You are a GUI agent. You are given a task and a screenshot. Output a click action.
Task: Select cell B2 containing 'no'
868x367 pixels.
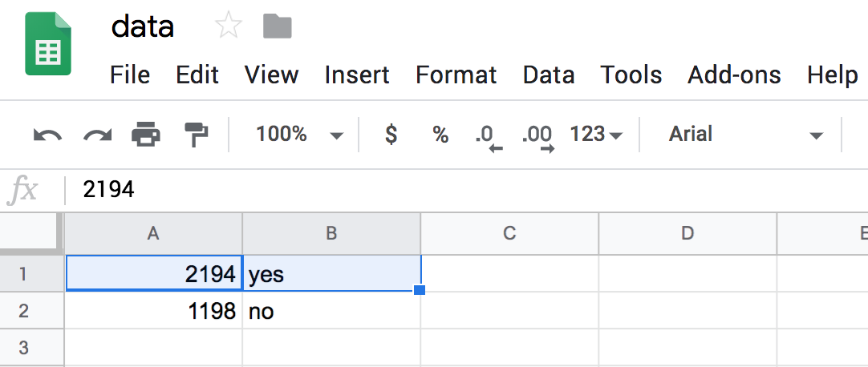[331, 311]
